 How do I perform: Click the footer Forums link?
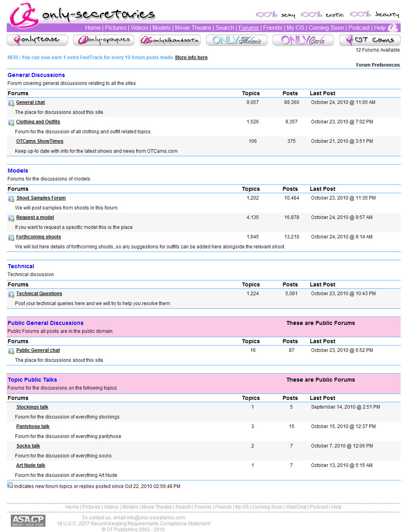[203, 507]
